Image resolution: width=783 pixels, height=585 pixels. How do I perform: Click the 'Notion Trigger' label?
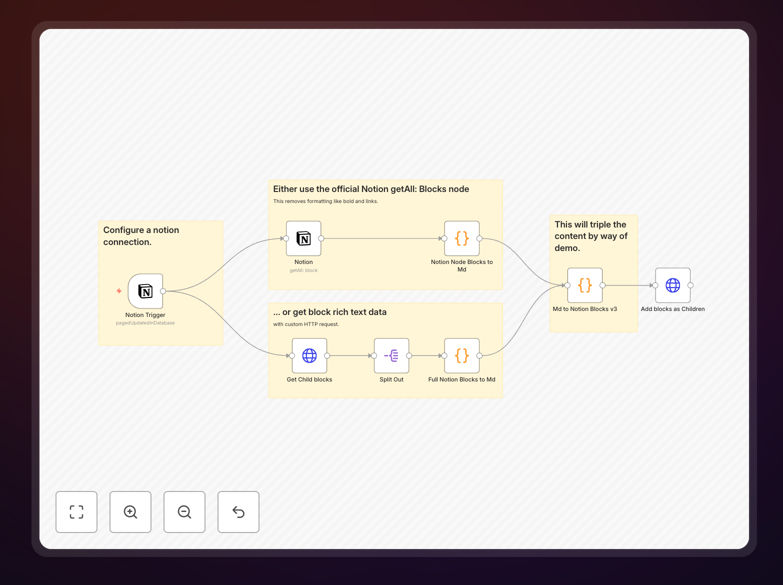pos(145,315)
